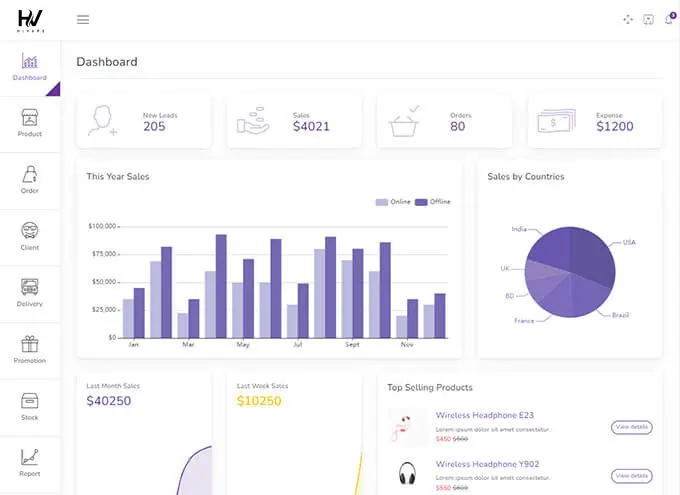680x495 pixels.
Task: Open the Product section in sidebar
Action: tap(29, 124)
